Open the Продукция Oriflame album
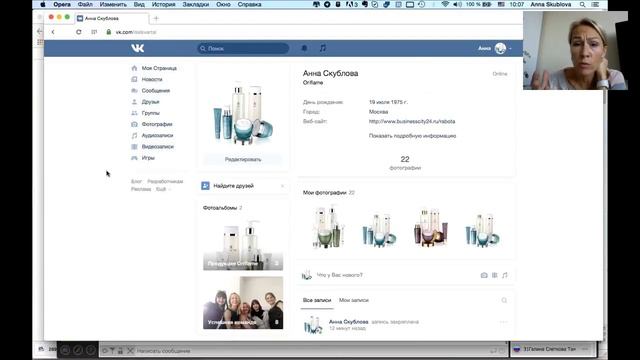Viewport: 640px width, 360px height. (x=243, y=244)
